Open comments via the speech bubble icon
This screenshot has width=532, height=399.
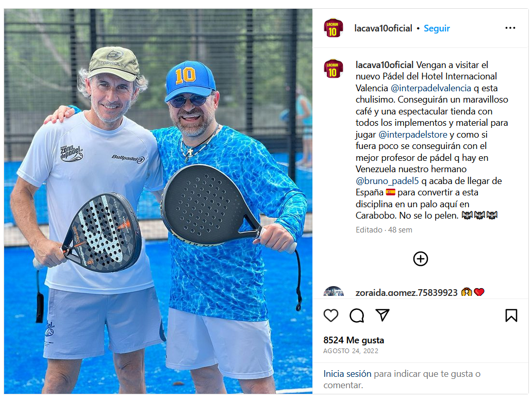[357, 315]
